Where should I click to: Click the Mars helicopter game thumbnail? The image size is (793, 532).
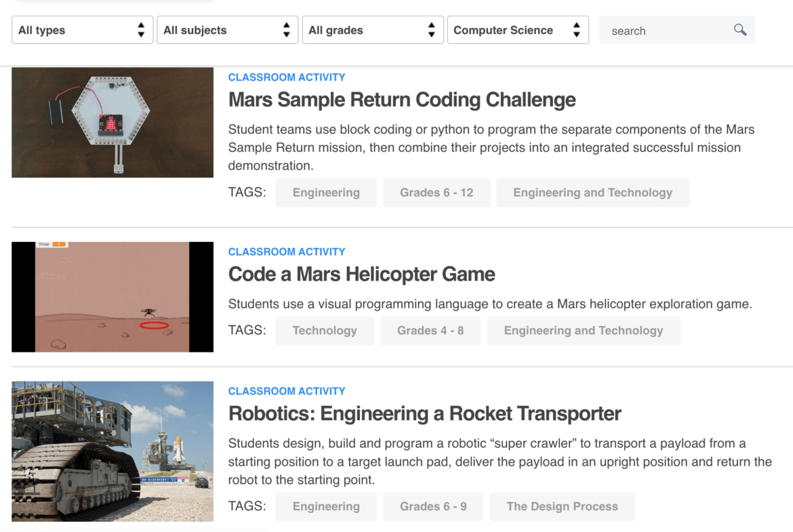[113, 297]
